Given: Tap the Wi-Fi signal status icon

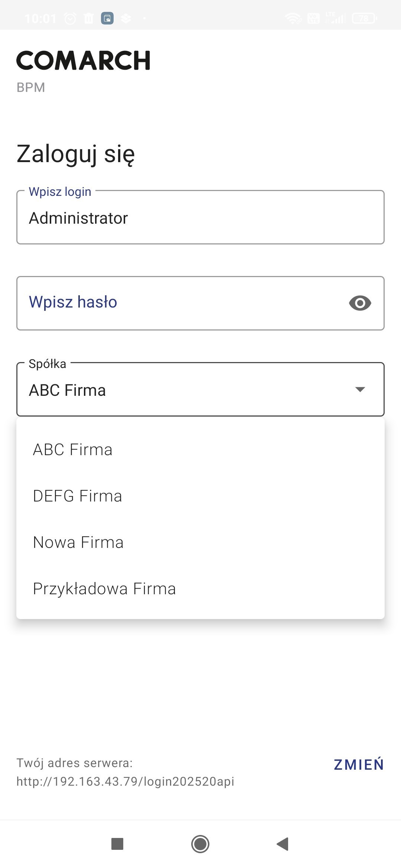Looking at the screenshot, I should 293,18.
